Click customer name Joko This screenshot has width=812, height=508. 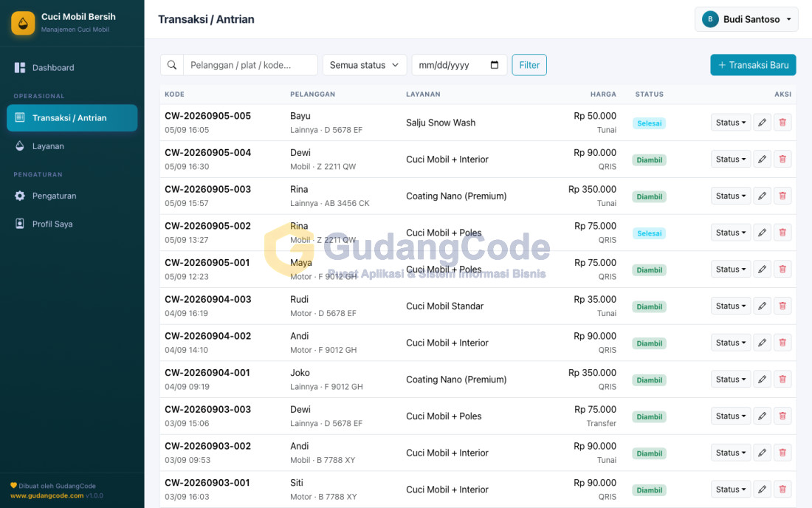(x=300, y=373)
